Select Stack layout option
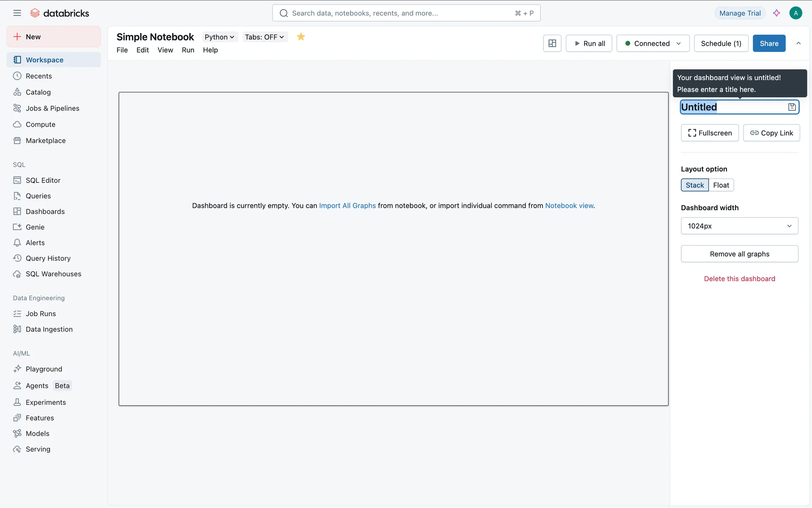This screenshot has width=812, height=508. (694, 185)
